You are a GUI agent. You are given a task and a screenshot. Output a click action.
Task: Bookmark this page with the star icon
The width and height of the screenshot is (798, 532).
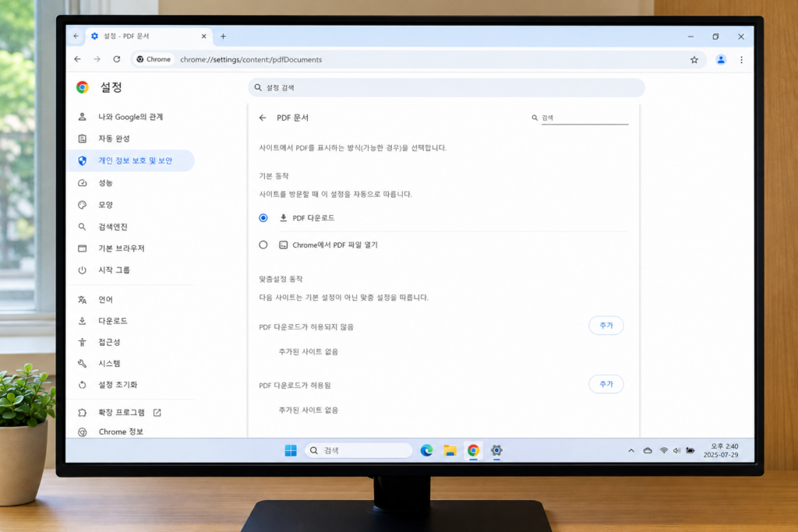click(x=694, y=59)
